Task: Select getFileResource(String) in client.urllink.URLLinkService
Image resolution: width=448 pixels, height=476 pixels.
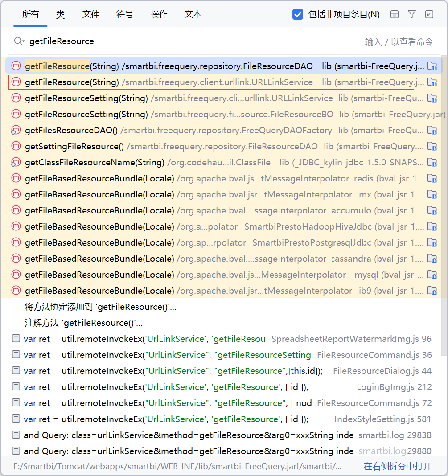Action: tap(223, 82)
